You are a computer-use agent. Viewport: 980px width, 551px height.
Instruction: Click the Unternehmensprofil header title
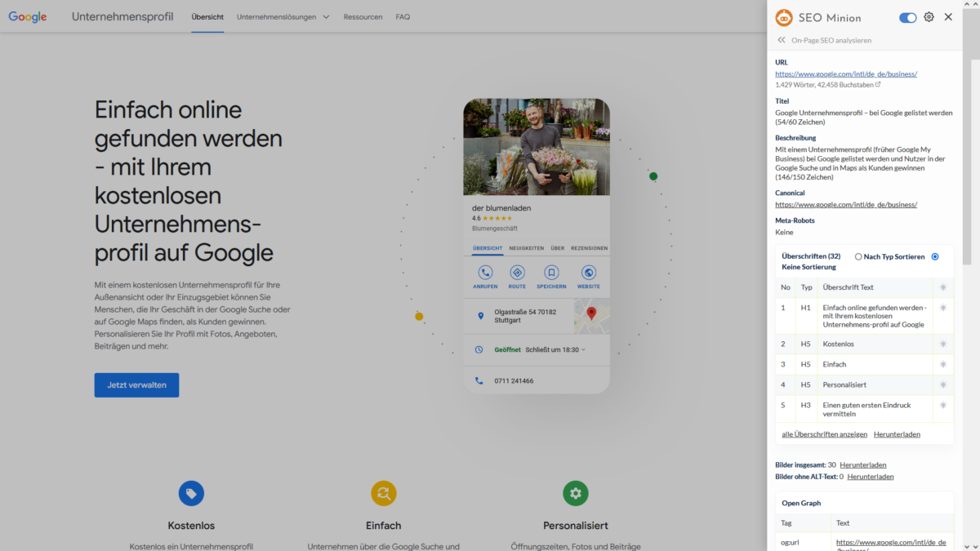point(122,16)
